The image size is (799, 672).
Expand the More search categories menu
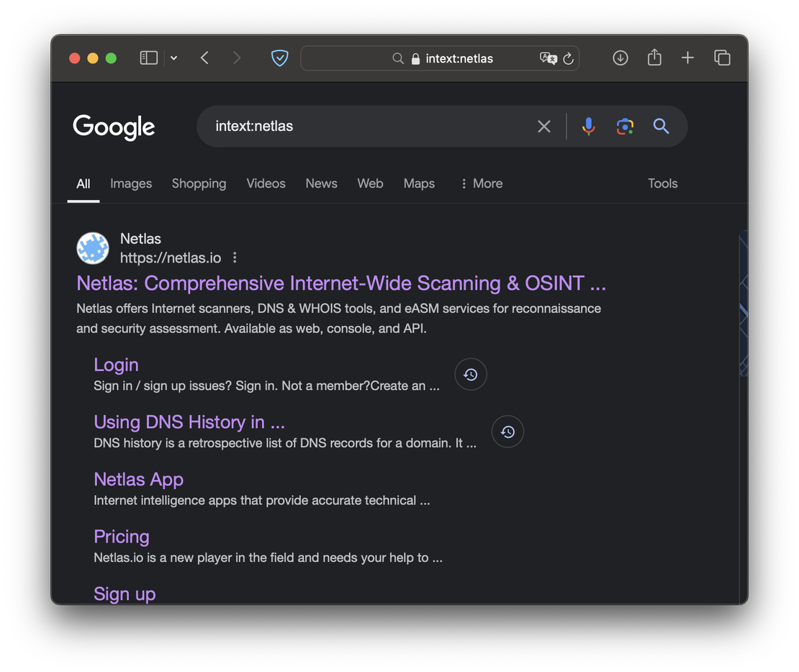pos(481,183)
